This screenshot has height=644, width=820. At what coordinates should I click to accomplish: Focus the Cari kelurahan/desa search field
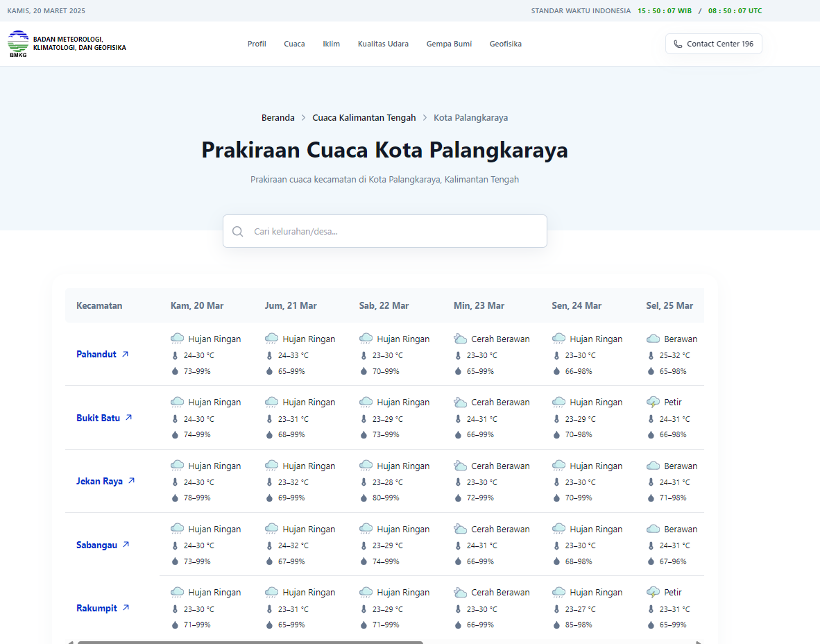pyautogui.click(x=395, y=231)
